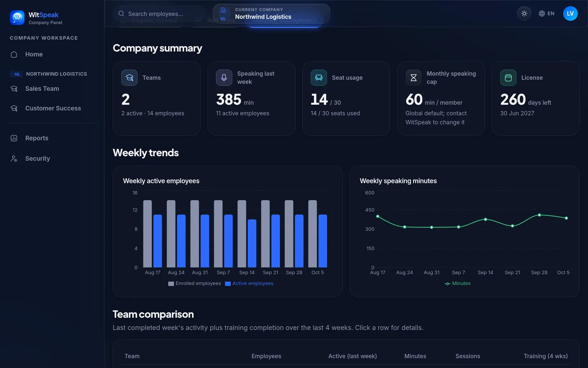Toggle Enrolled employees legend swatch
Screen dimensions: 588x368
171,283
